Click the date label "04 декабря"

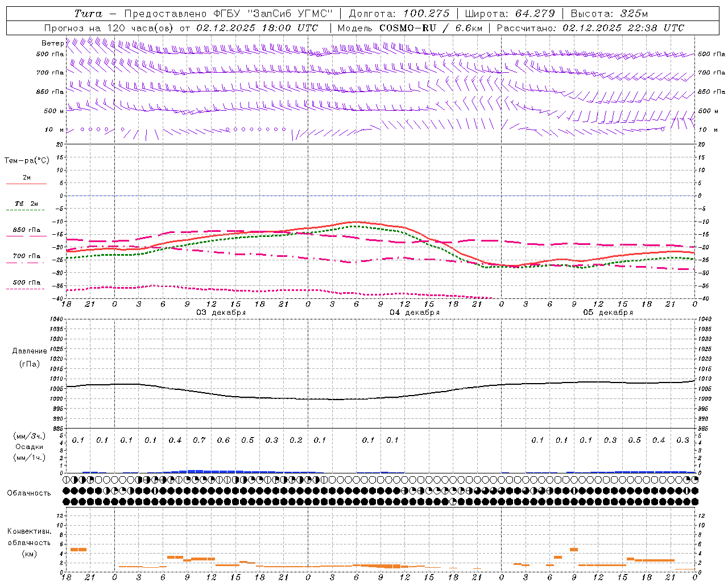(x=414, y=313)
